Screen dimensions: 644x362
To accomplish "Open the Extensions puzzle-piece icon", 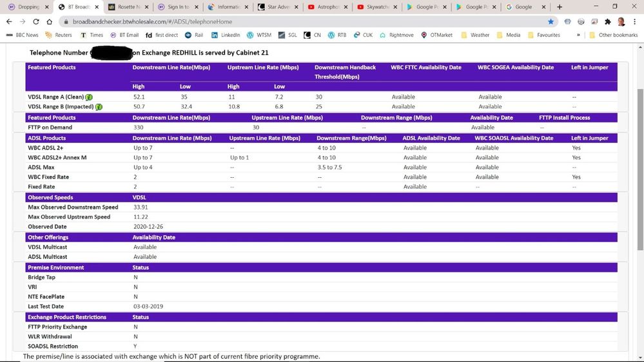I will click(x=607, y=21).
